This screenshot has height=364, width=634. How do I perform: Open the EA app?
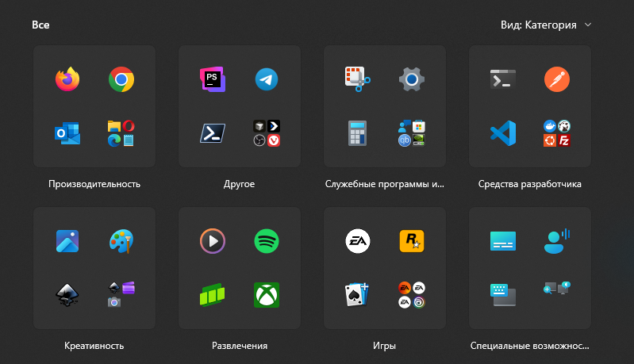357,241
